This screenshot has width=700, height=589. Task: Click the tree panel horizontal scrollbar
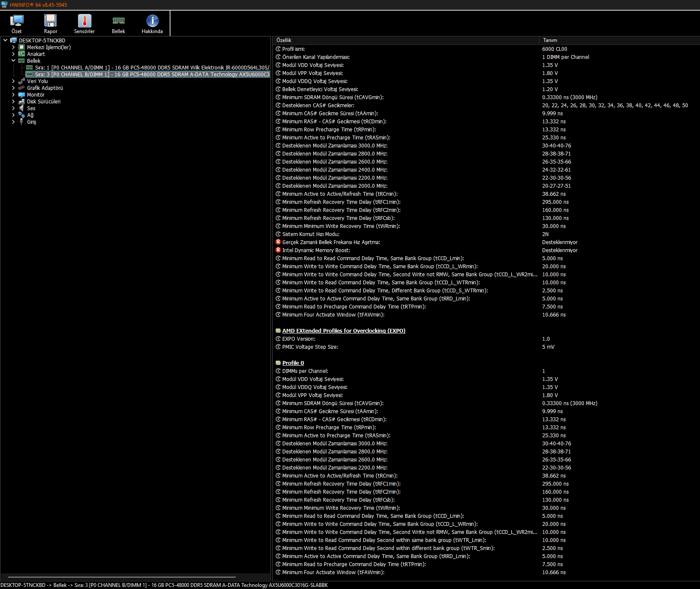122,577
